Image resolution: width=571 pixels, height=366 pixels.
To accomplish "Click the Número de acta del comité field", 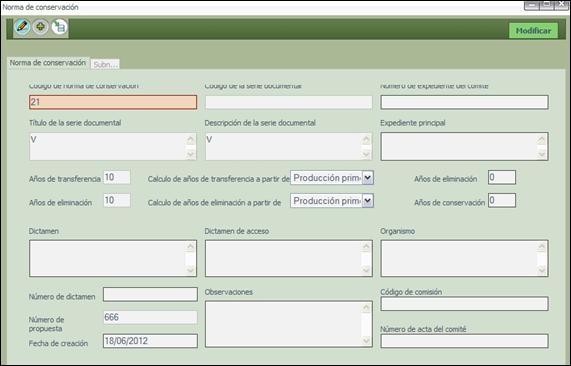I will (x=464, y=341).
